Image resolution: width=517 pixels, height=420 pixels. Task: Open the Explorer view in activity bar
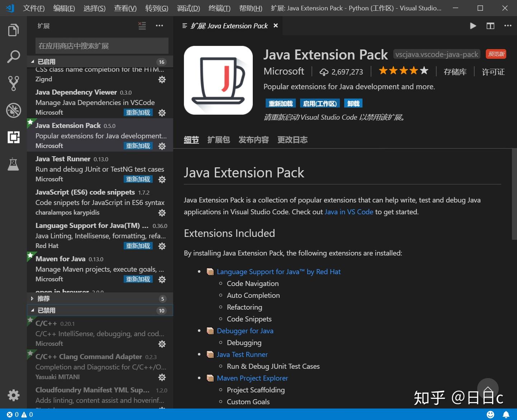tap(13, 30)
